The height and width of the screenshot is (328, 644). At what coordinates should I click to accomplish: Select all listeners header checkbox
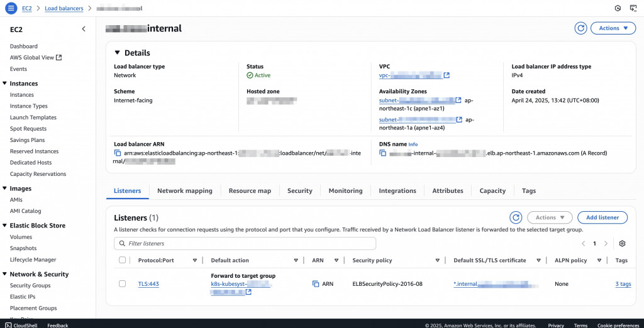[x=122, y=260]
